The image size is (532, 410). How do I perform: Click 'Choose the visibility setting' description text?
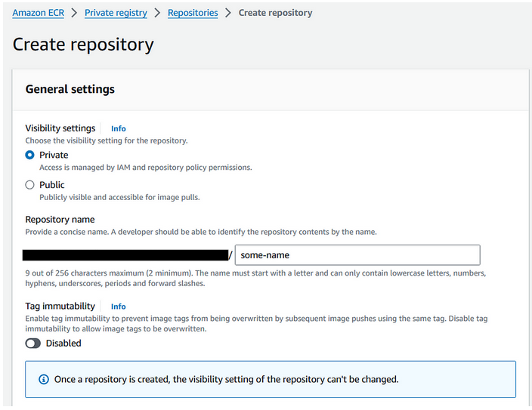[107, 140]
